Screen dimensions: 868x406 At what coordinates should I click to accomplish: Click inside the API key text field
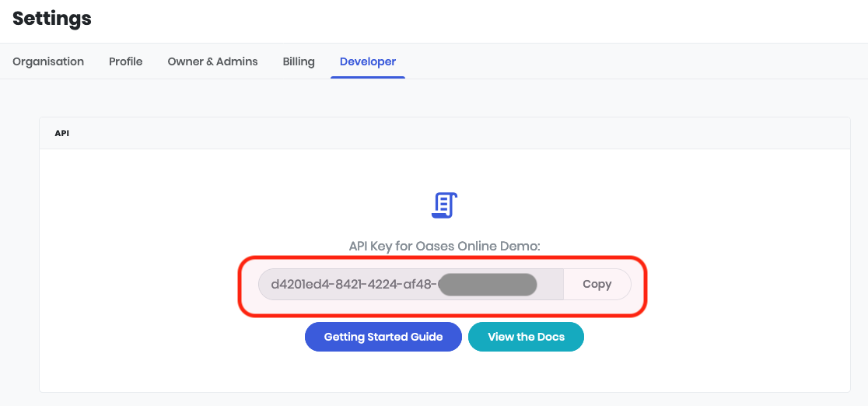click(411, 284)
